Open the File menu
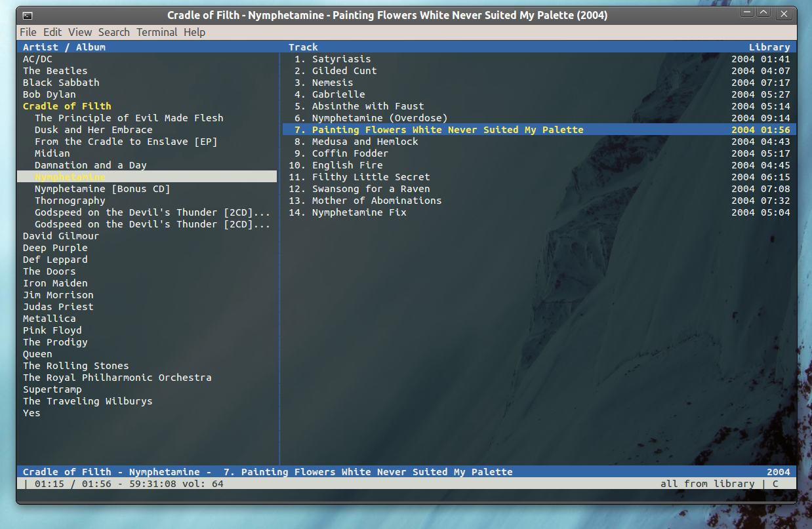Image resolution: width=812 pixels, height=529 pixels. 28,32
